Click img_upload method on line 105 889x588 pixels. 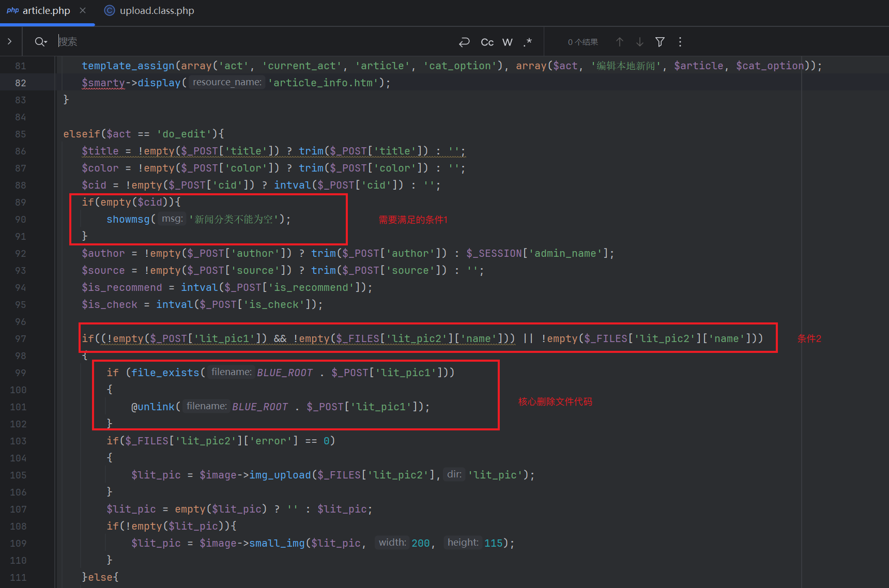(280, 475)
